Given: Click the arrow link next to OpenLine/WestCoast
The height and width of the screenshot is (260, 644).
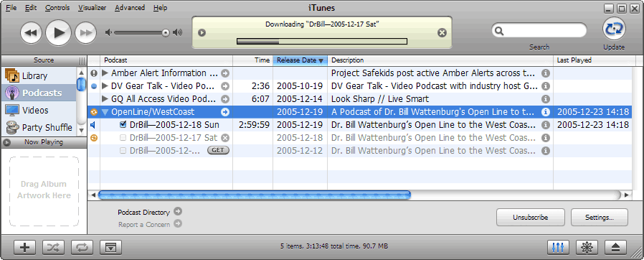Looking at the screenshot, I should point(225,112).
